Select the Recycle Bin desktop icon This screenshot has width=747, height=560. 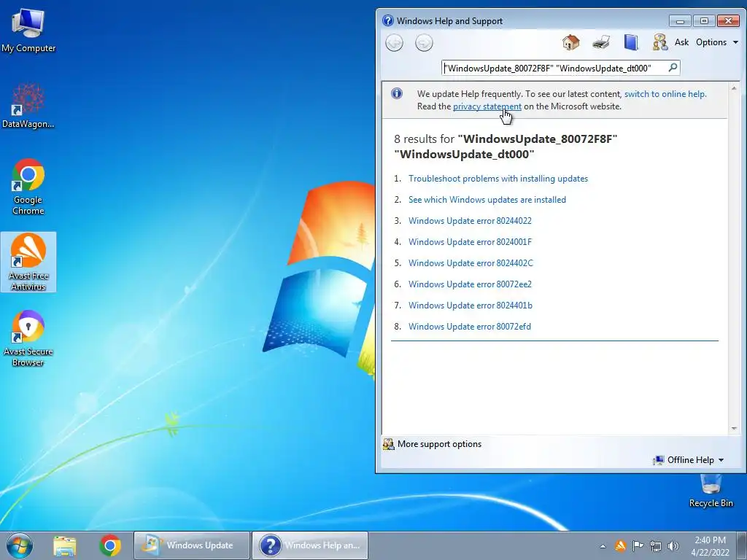coord(711,491)
